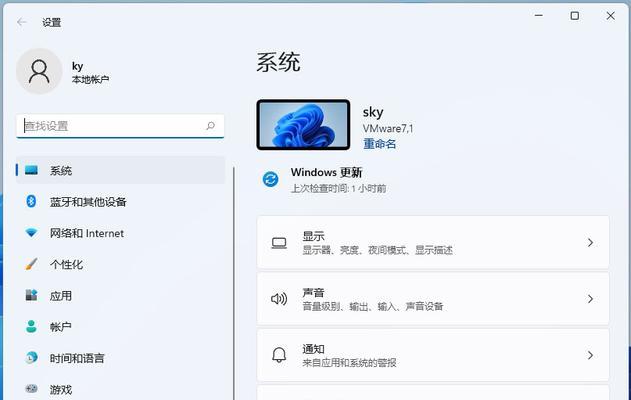Click the 帐户 person icon in sidebar
The width and height of the screenshot is (631, 400).
click(x=31, y=326)
